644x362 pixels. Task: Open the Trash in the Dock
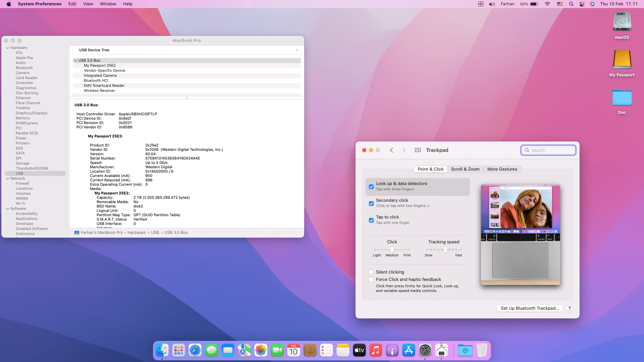coord(482,350)
